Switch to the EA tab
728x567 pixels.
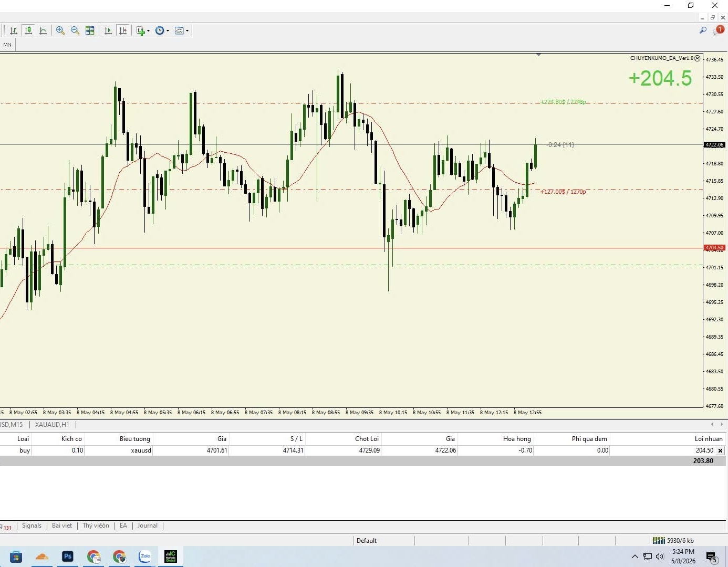coord(123,526)
